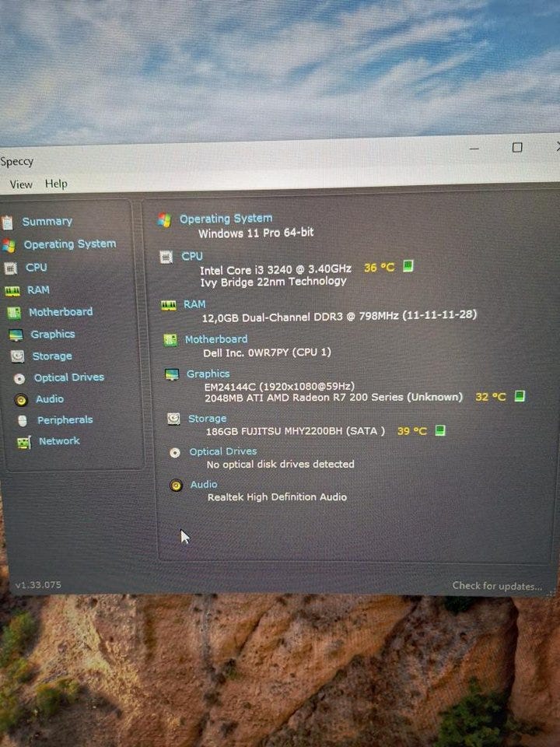Click RAM stick icon in summary panel
560x747 pixels.
pos(169,305)
